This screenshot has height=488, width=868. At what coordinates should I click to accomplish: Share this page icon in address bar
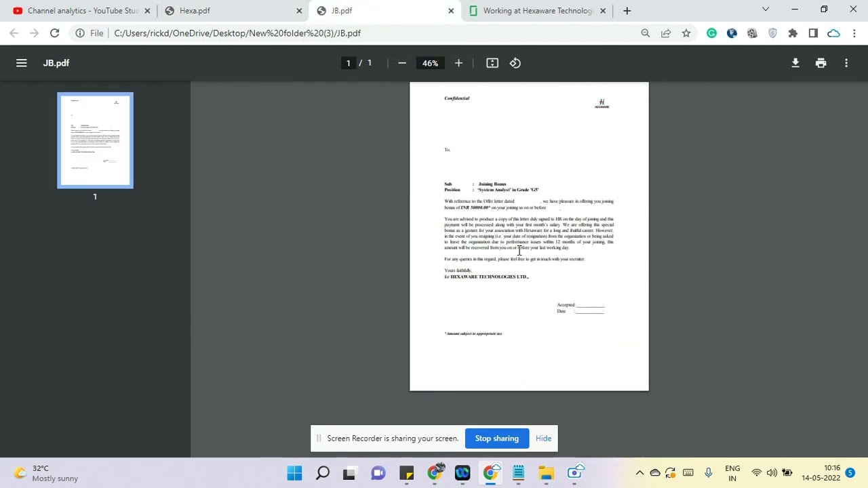pyautogui.click(x=666, y=33)
